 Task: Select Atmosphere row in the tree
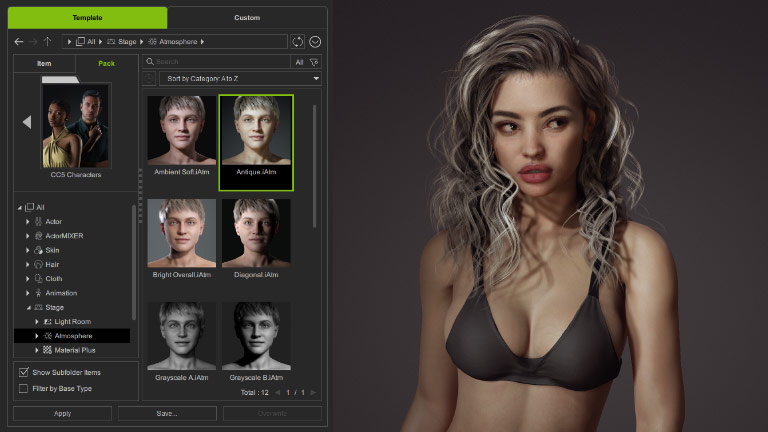tap(72, 336)
